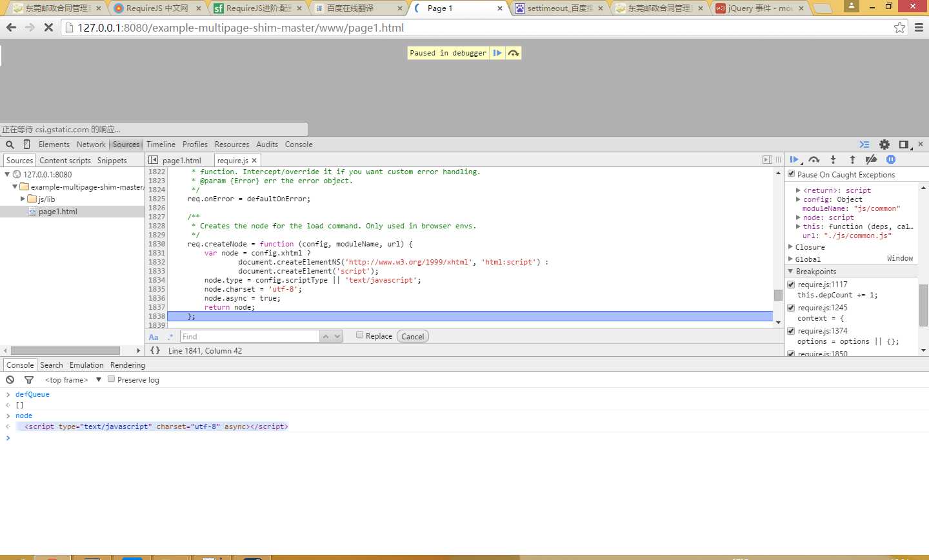Screen dimensions: 929x560
Task: Disable breakpoint at require.js:1374
Action: (792, 331)
